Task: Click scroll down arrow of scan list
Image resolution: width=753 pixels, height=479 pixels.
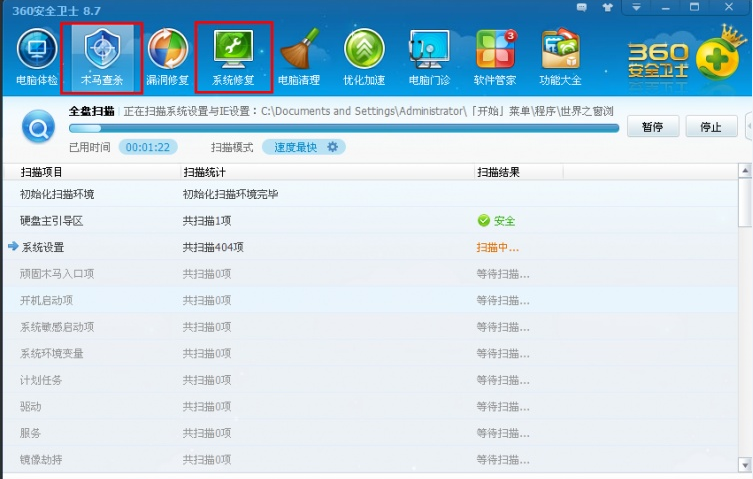Action: 745,465
